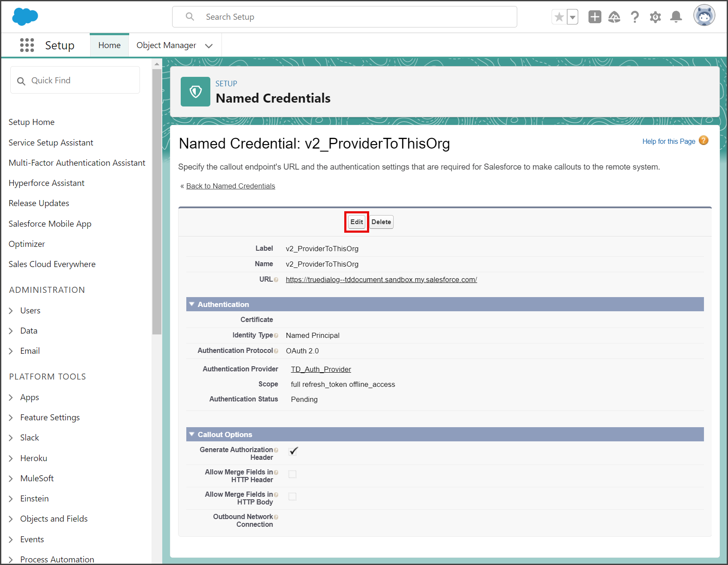Open the Trailhead guidance icon

point(614,17)
